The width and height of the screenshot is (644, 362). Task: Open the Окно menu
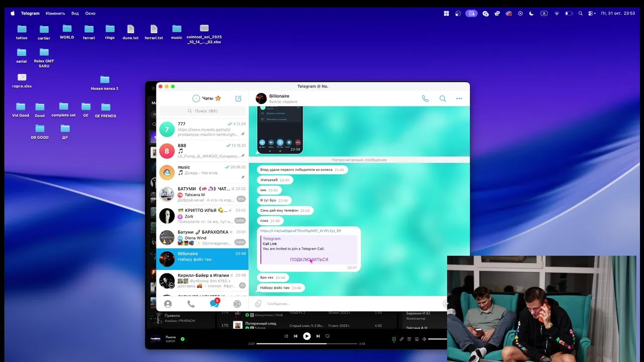point(91,14)
